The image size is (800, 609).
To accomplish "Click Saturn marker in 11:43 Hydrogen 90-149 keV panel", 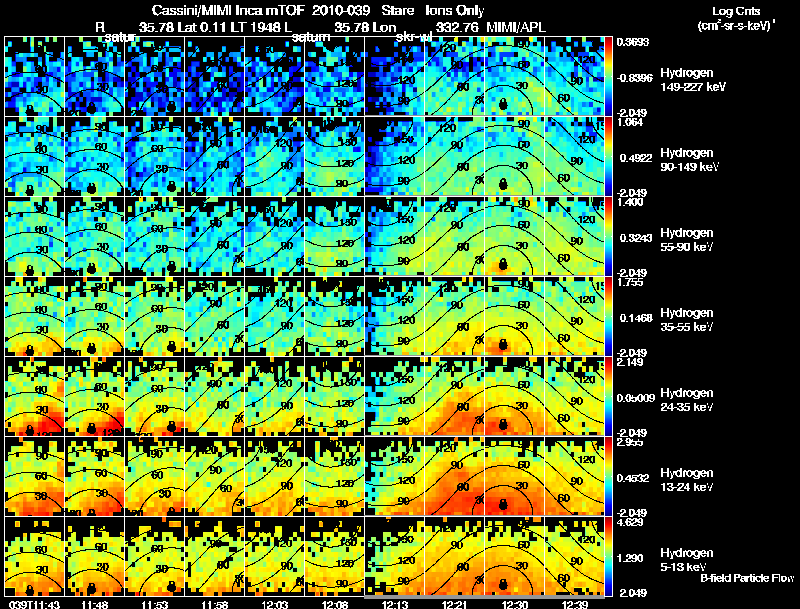I will pyautogui.click(x=30, y=190).
